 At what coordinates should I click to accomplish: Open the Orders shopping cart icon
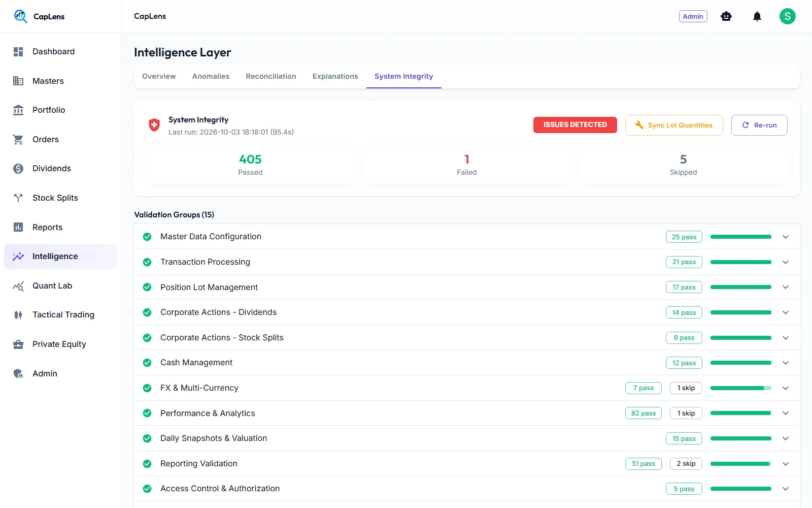[x=18, y=139]
